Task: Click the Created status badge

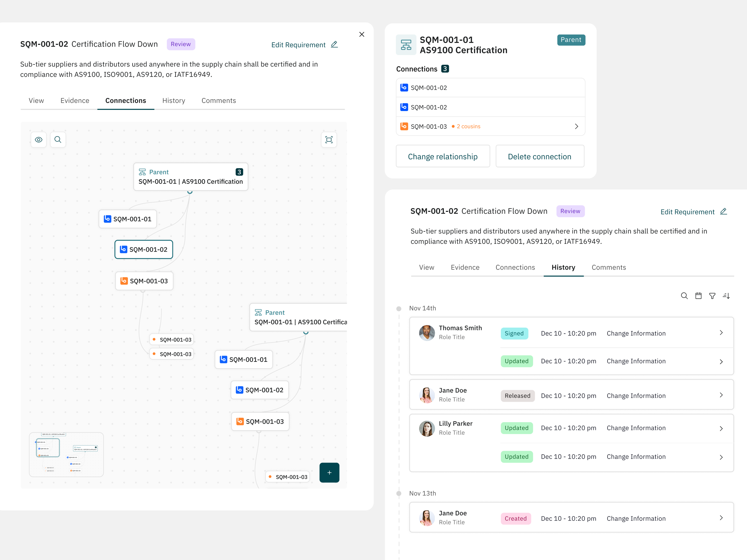Action: pyautogui.click(x=516, y=519)
